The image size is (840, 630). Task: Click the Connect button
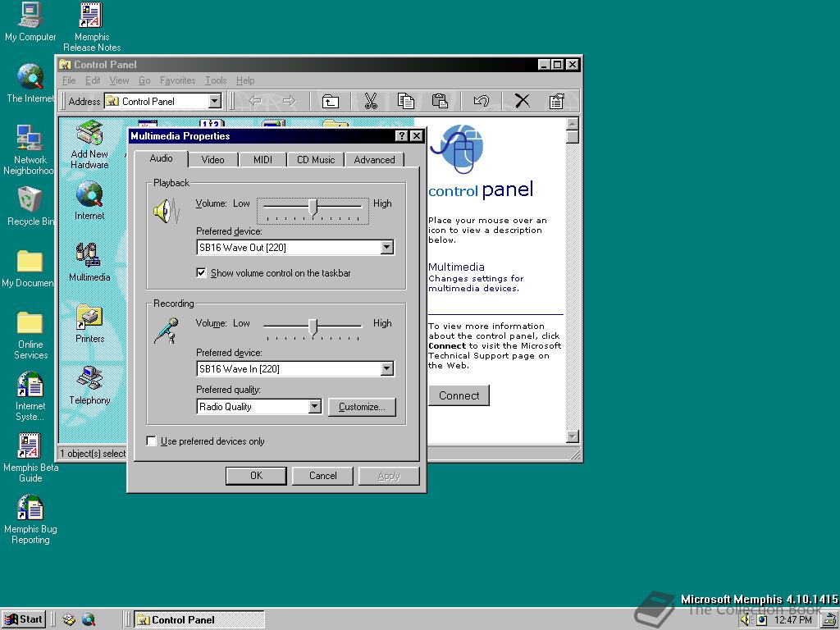click(459, 395)
